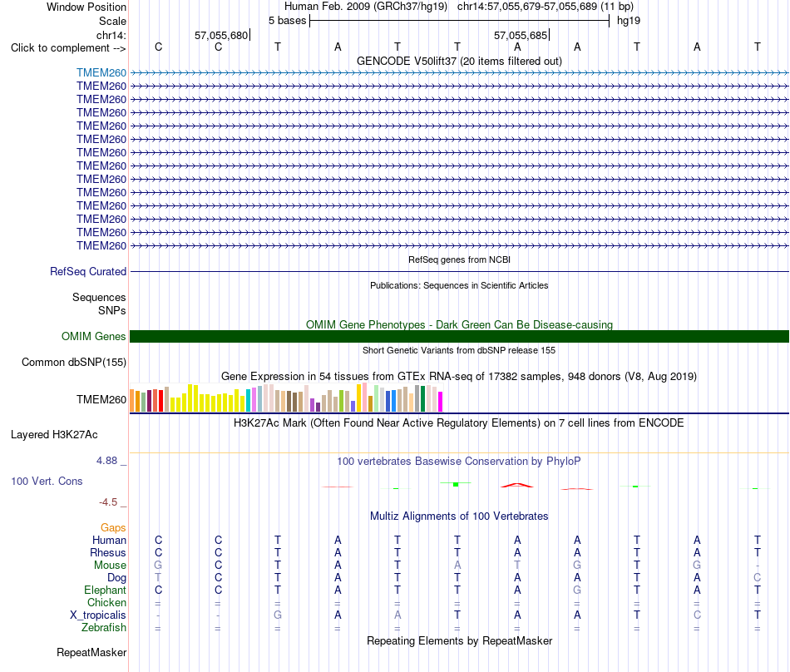Click the Layered H3K27Ac label
The image size is (790, 672).
[x=54, y=435]
